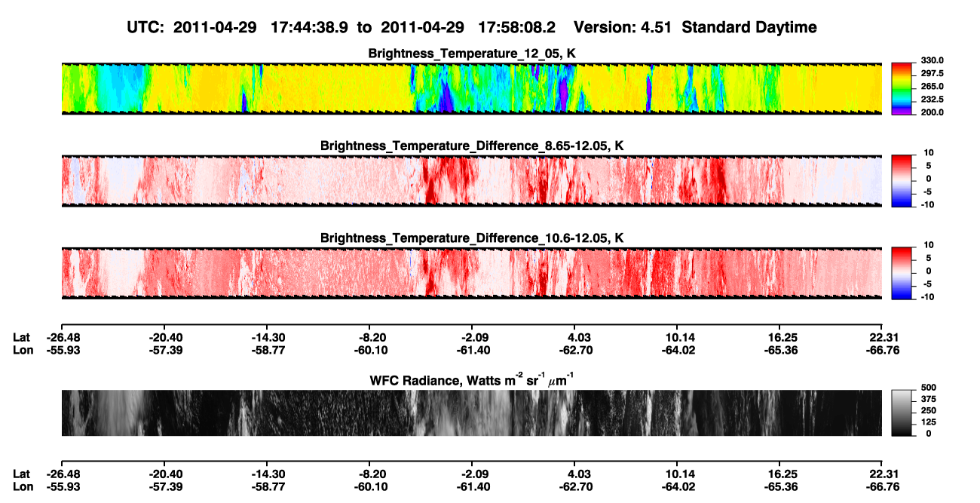Click bottom axis latitude value -2.09
The height and width of the screenshot is (503, 980).
click(x=474, y=474)
